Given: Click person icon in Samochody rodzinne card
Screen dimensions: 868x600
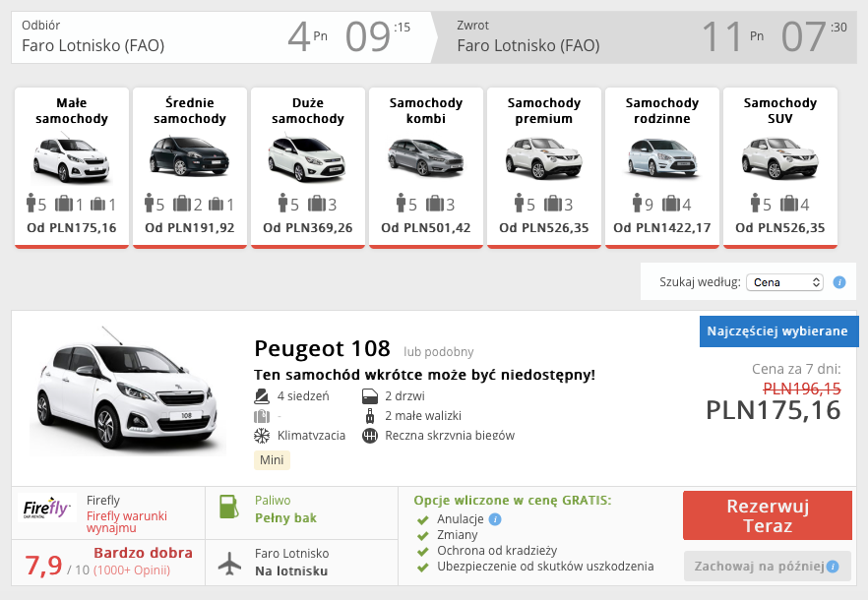Looking at the screenshot, I should click(x=637, y=204).
